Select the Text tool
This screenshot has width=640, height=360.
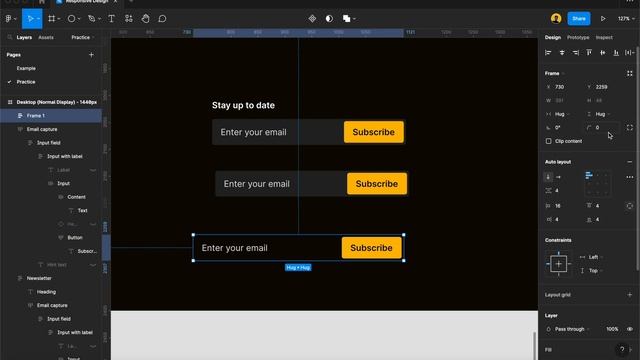111,19
